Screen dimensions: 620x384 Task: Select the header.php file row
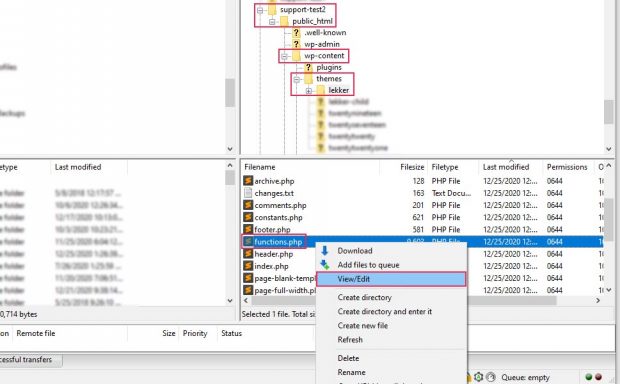(422, 254)
